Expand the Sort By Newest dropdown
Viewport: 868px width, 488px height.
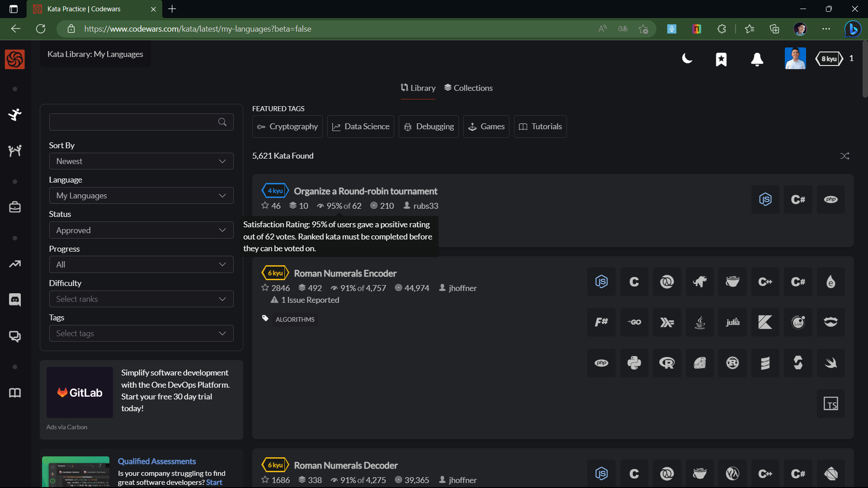141,161
